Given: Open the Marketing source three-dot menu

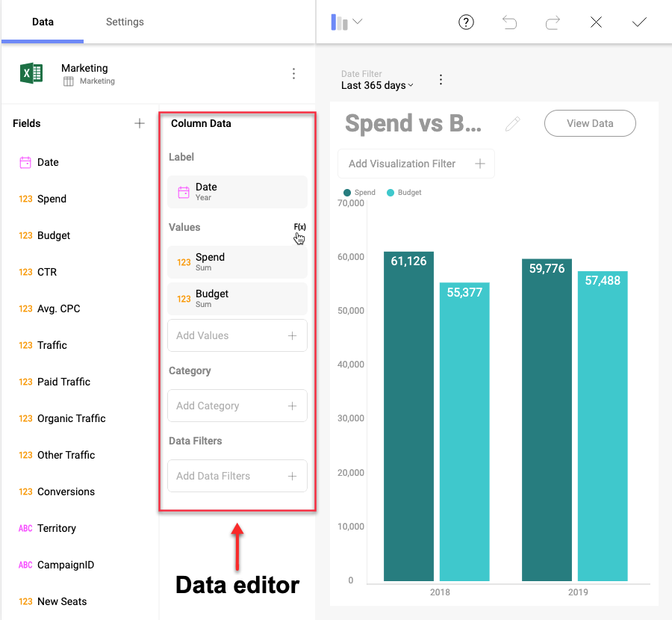Looking at the screenshot, I should [293, 73].
